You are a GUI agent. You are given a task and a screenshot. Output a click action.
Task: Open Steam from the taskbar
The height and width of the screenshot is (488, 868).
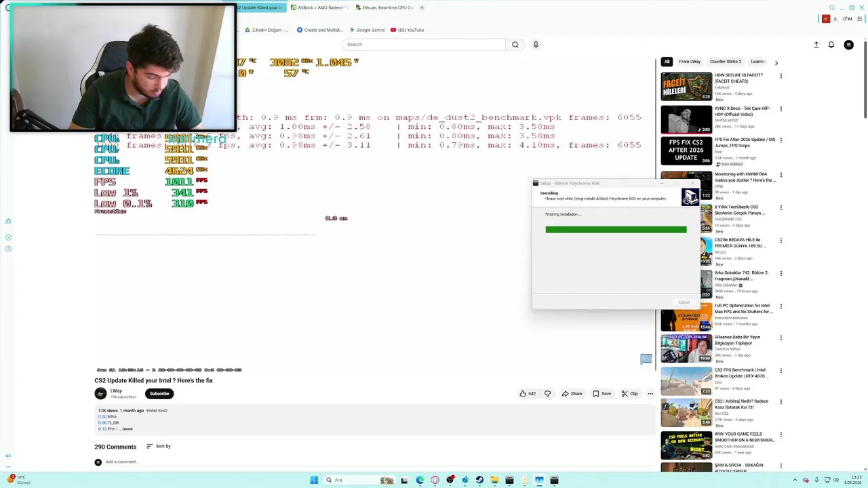[479, 480]
